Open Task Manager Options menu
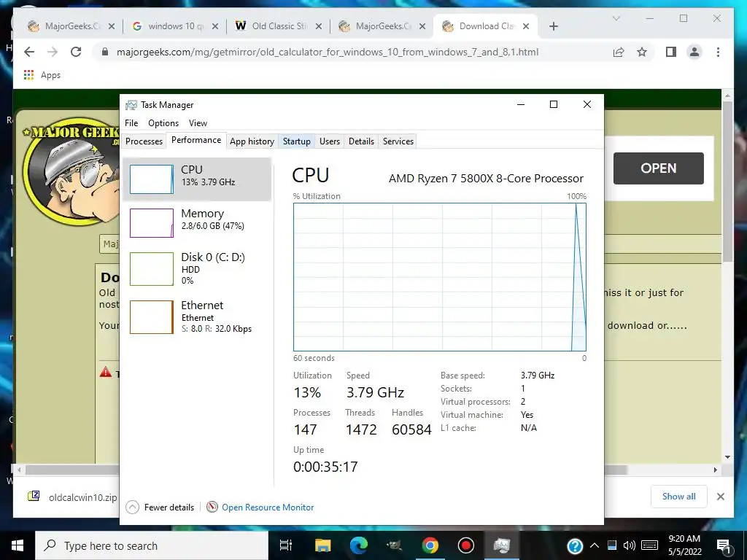The width and height of the screenshot is (747, 560). click(163, 122)
